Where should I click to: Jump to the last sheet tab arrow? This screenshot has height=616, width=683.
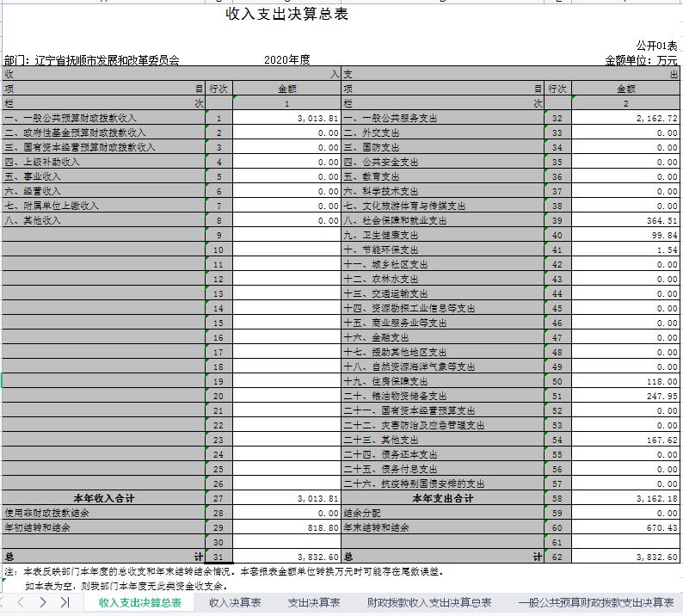[x=65, y=602]
